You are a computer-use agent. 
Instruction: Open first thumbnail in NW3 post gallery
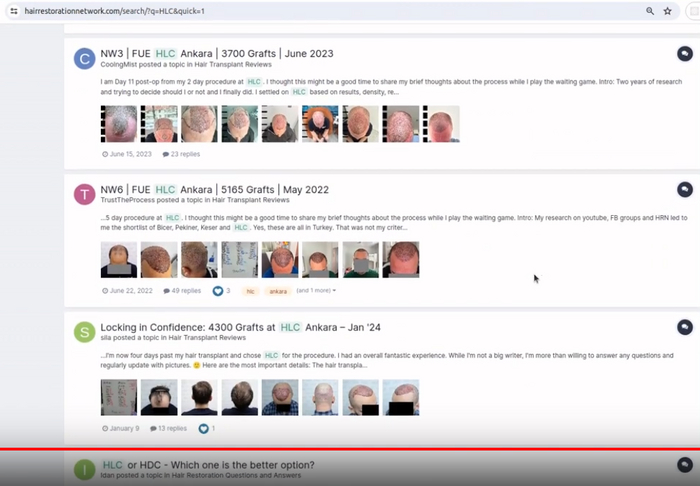(x=119, y=124)
